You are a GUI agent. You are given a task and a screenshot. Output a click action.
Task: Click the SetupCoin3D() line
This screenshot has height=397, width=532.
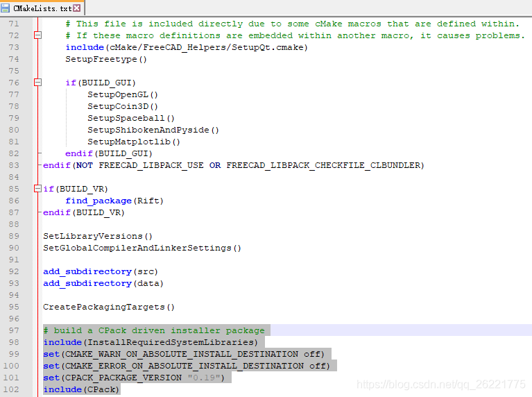(x=123, y=106)
